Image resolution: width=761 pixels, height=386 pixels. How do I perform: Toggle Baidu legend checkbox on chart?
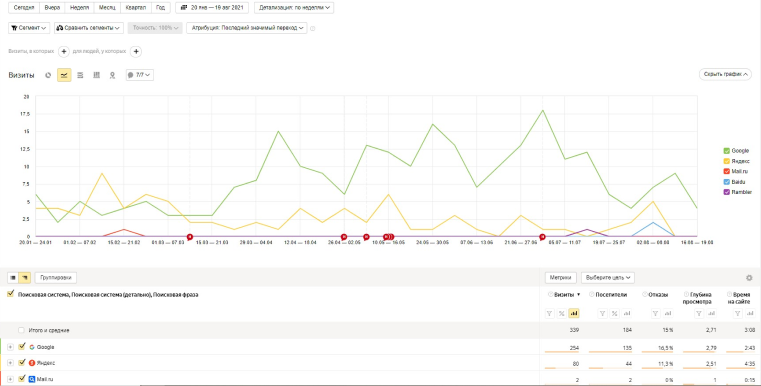(727, 182)
